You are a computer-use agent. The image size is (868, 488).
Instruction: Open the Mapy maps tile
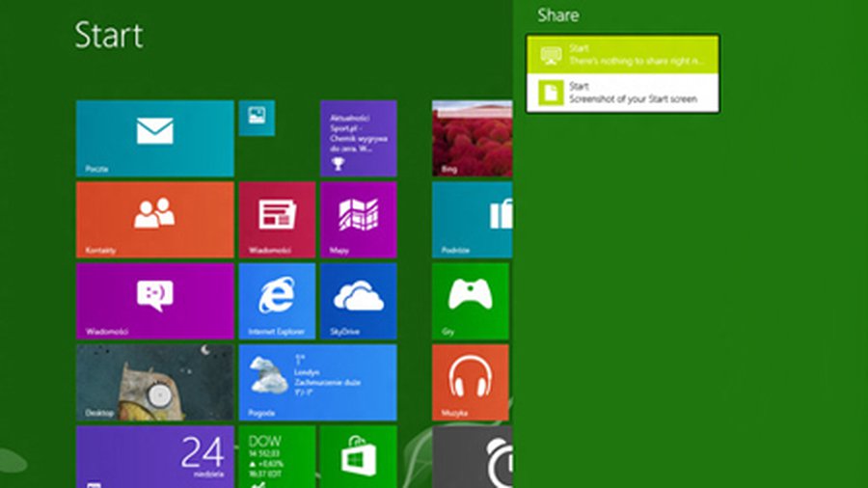point(358,220)
